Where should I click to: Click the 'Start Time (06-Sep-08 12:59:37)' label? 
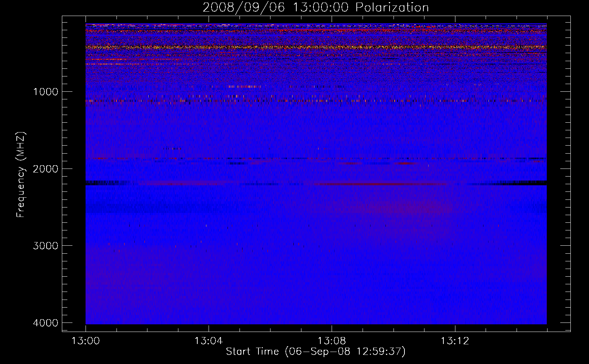[x=316, y=351]
